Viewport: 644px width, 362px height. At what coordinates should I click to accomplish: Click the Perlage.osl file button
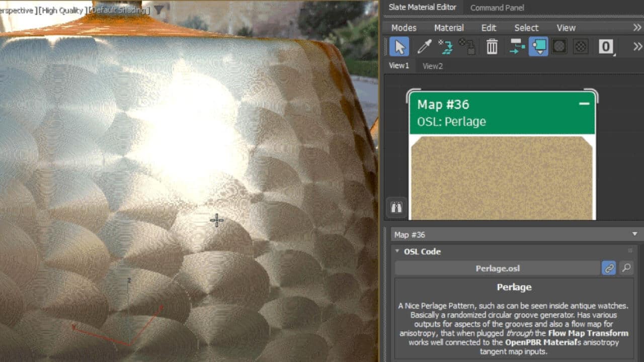tap(497, 268)
